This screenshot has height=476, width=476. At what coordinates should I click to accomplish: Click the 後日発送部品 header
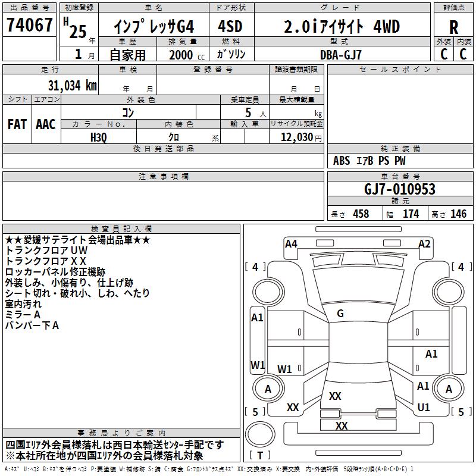click(163, 148)
